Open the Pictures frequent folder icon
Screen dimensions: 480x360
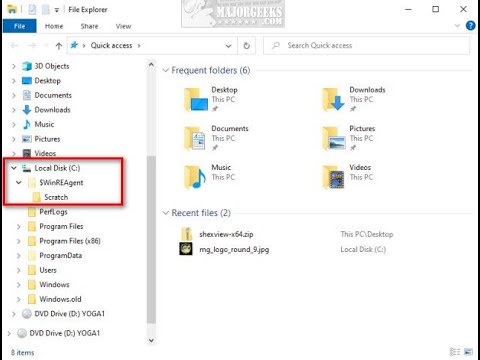pos(334,138)
